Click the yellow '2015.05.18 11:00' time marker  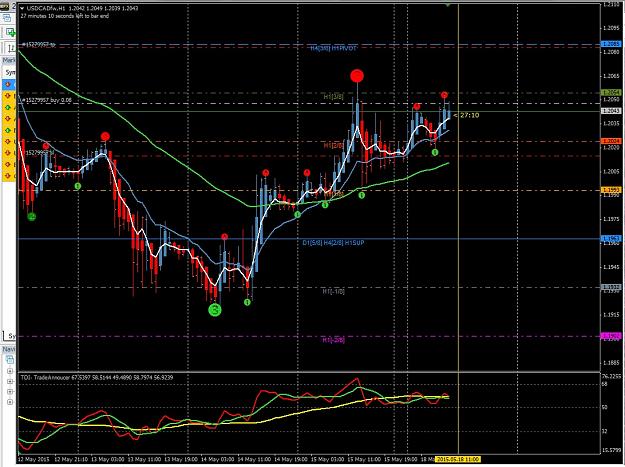click(x=458, y=459)
